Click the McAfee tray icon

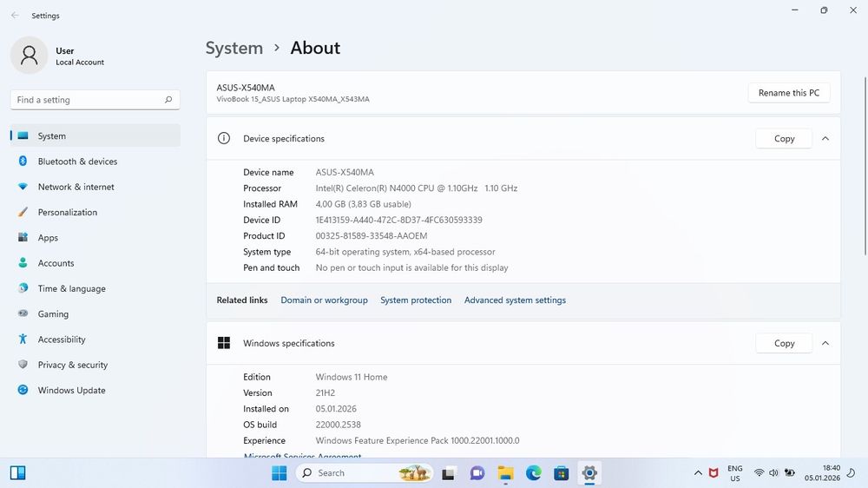[x=713, y=473]
